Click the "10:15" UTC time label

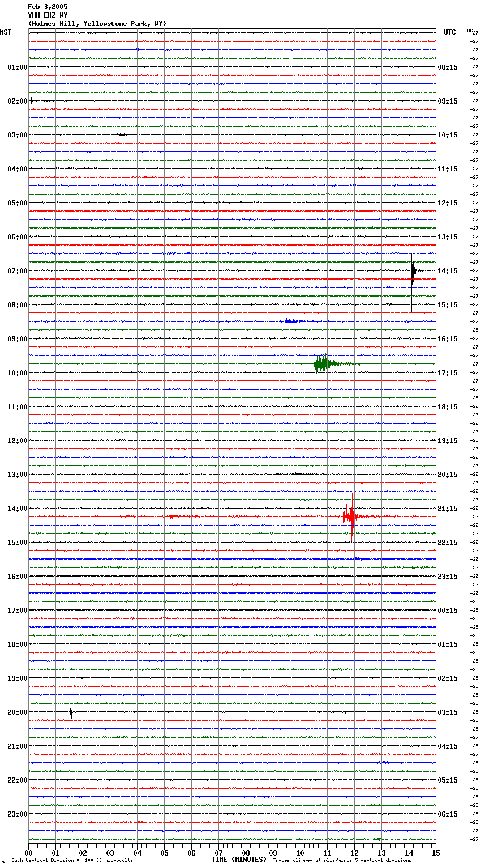(x=448, y=135)
